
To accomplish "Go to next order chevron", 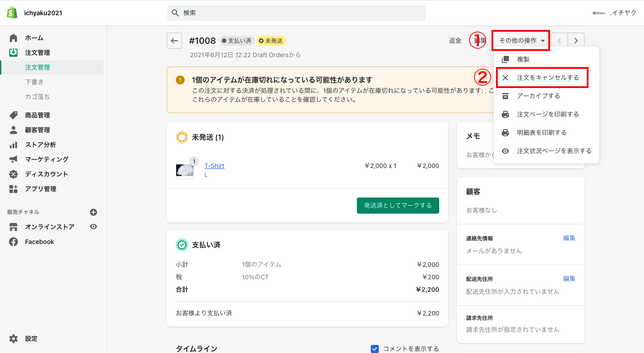I will tap(576, 41).
